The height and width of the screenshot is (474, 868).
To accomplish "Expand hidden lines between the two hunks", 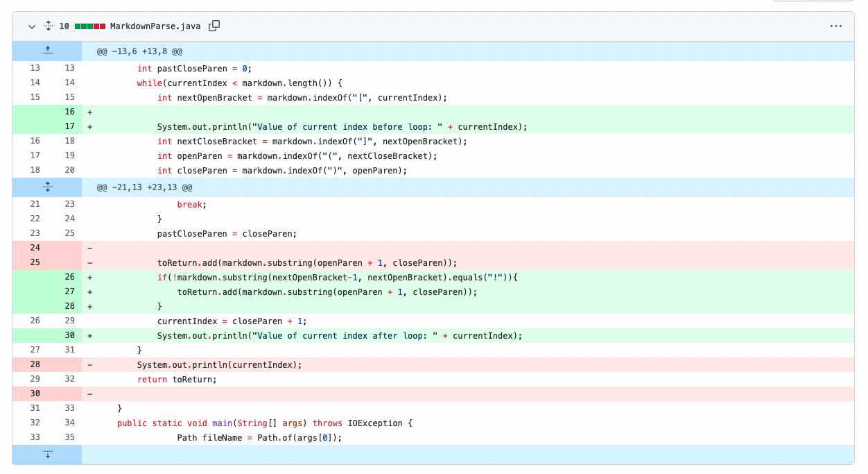I will tap(47, 187).
